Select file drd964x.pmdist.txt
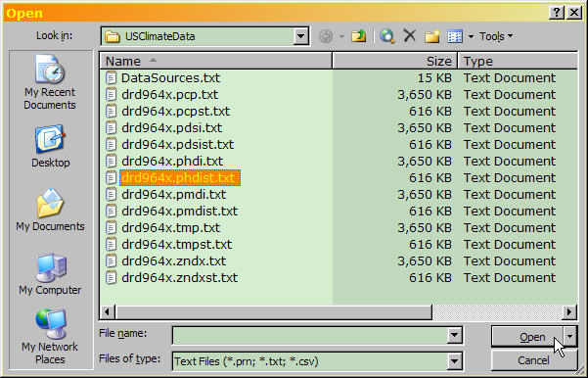 (180, 211)
